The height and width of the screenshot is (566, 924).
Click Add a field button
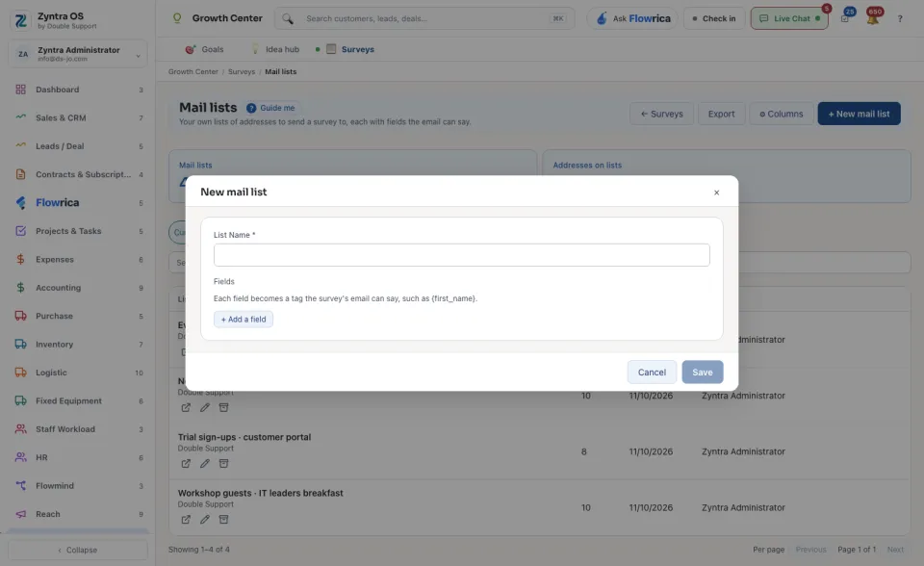click(x=244, y=320)
